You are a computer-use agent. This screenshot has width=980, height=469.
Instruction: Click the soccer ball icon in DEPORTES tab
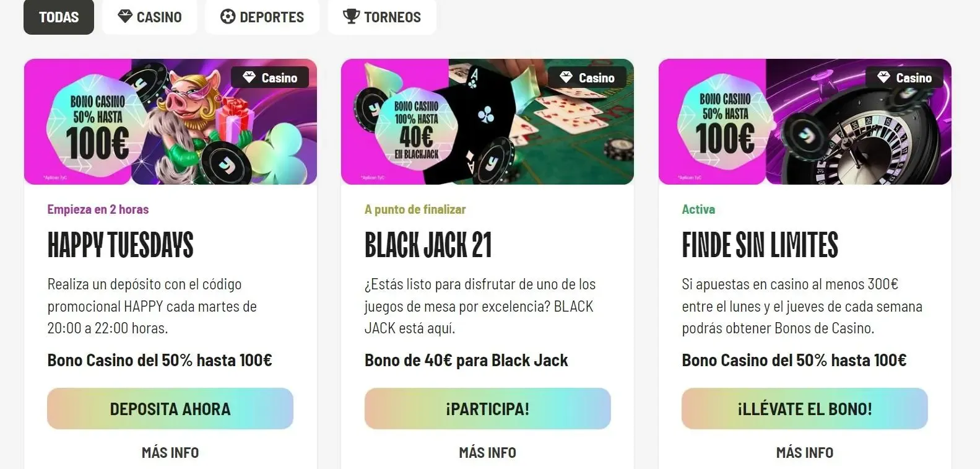228,17
